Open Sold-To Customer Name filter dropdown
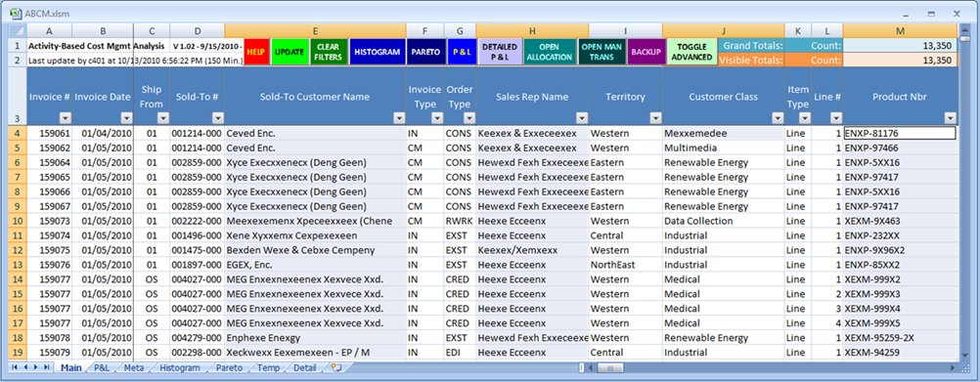This screenshot has width=980, height=382. pos(399,118)
